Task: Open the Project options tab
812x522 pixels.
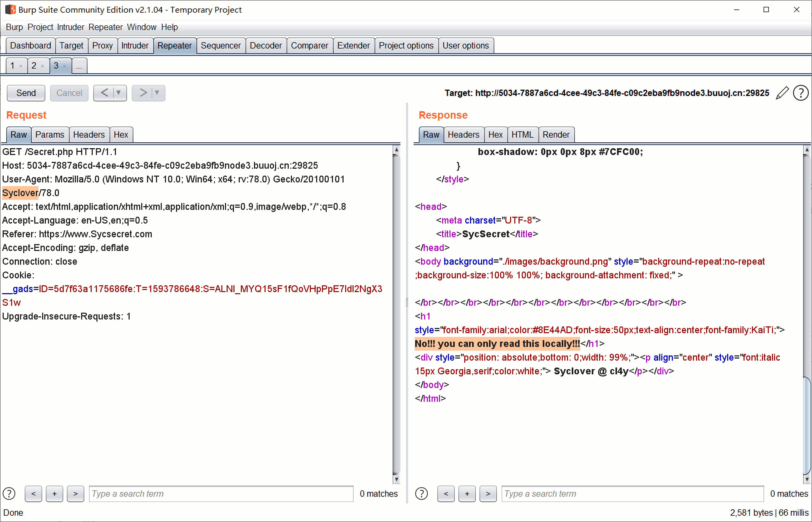Action: pos(406,45)
